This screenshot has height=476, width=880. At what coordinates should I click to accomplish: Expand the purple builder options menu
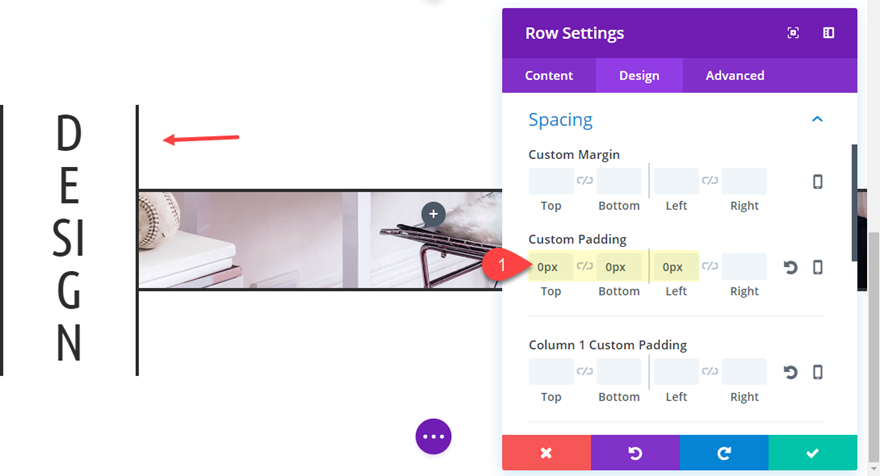click(433, 437)
